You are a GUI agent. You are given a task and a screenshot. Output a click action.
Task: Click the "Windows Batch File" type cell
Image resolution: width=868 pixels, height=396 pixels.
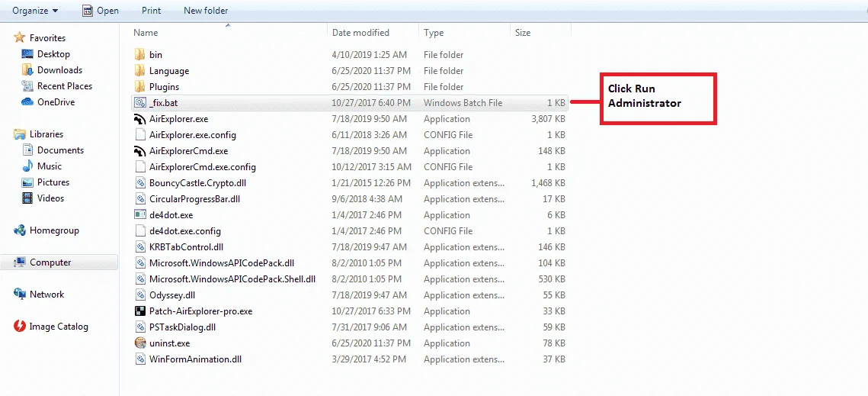point(463,103)
